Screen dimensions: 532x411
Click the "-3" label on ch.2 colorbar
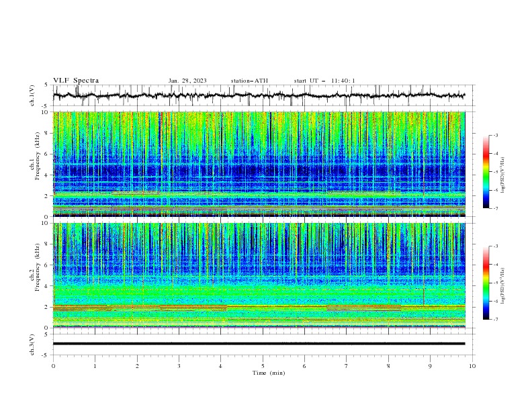(x=495, y=246)
